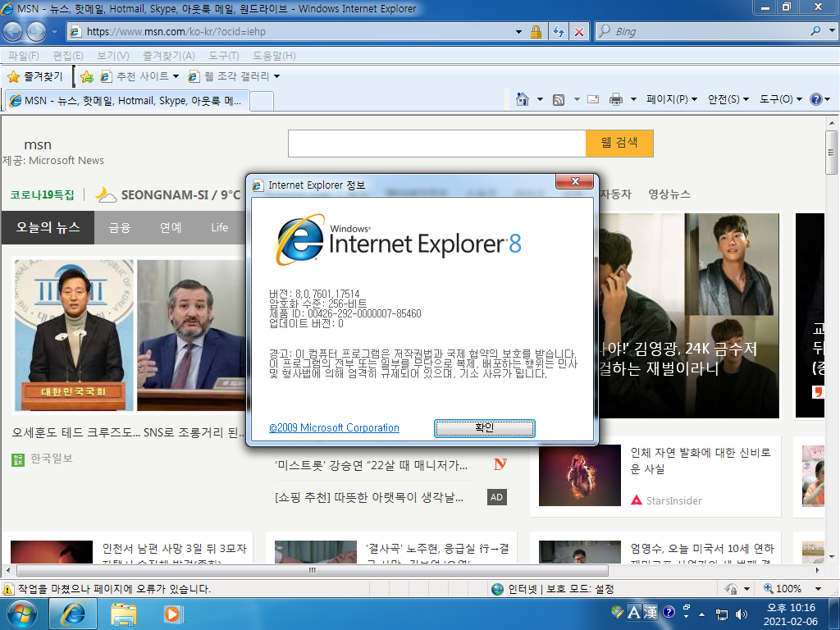Open the Favorites star button
This screenshot has width=840, height=630.
point(35,76)
